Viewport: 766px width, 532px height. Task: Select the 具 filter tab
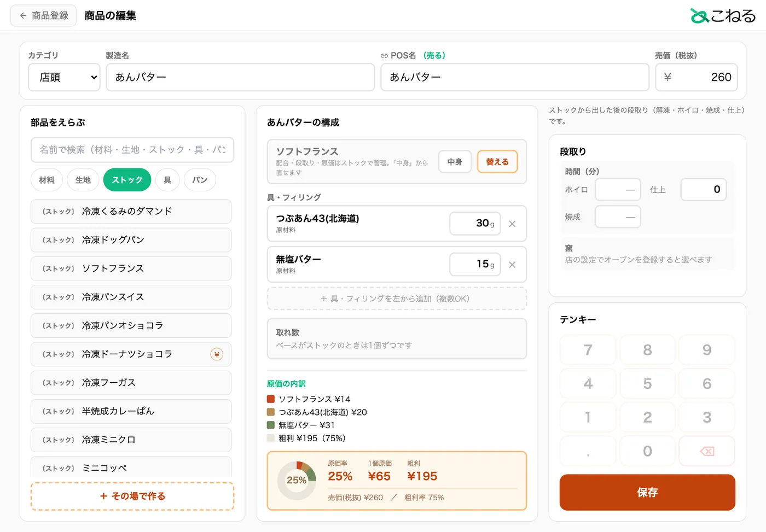(167, 180)
